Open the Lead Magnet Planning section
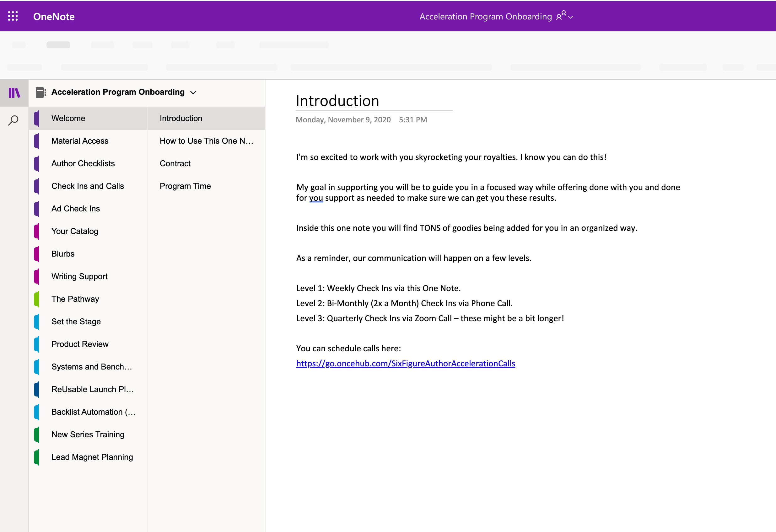776x532 pixels. (x=92, y=457)
